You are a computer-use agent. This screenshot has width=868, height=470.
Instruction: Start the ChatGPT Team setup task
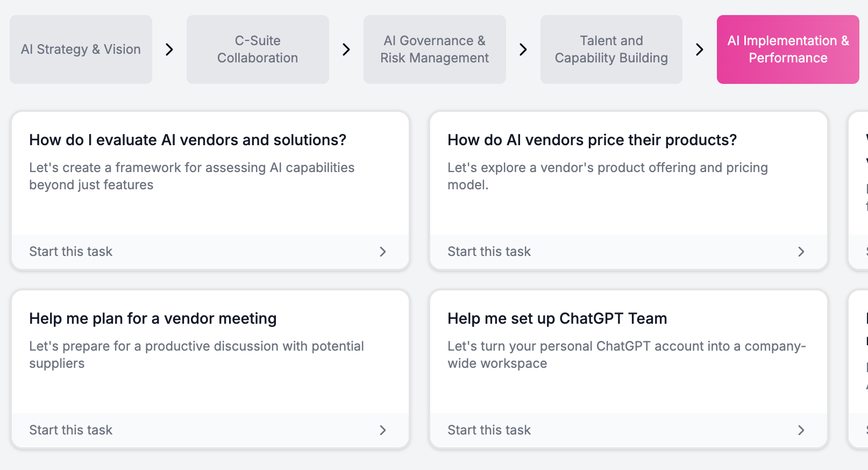click(x=489, y=430)
